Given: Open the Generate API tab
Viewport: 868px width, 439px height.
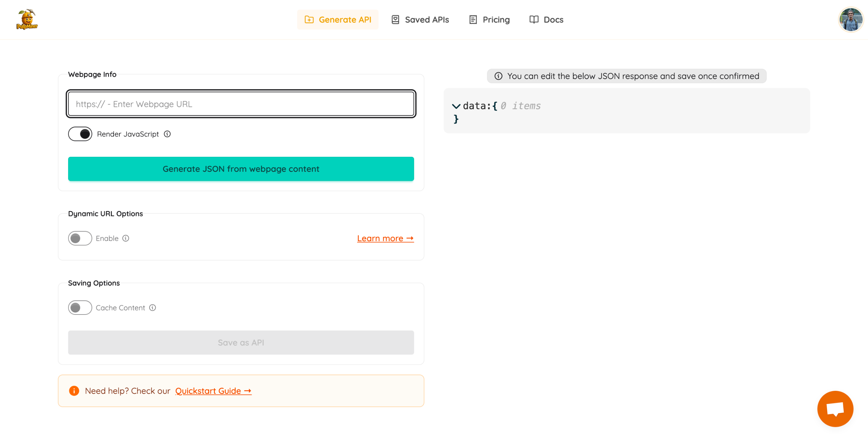Looking at the screenshot, I should (338, 20).
